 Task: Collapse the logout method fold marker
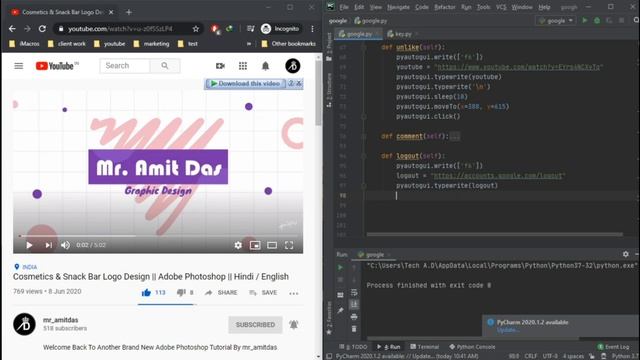pyautogui.click(x=363, y=156)
